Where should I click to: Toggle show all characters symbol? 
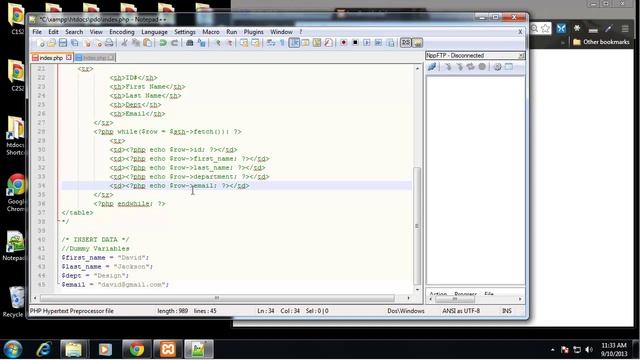pyautogui.click(x=282, y=43)
